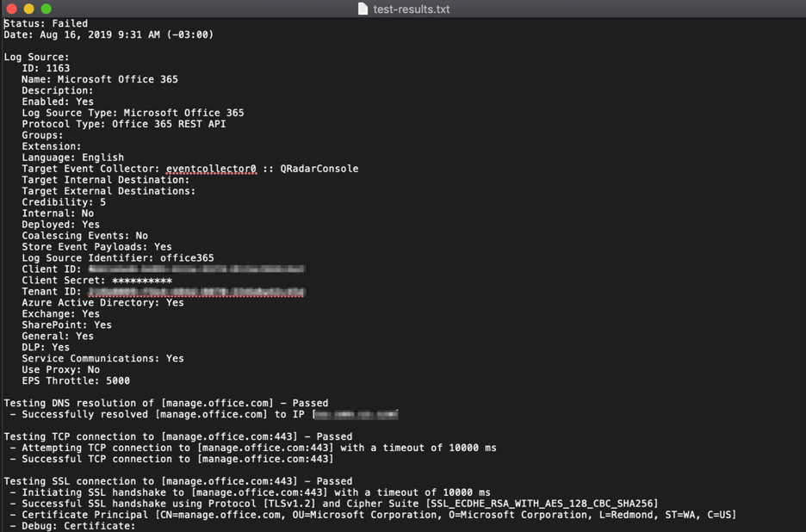This screenshot has width=806, height=532.
Task: Click the blurred Client ID value
Action: [197, 269]
